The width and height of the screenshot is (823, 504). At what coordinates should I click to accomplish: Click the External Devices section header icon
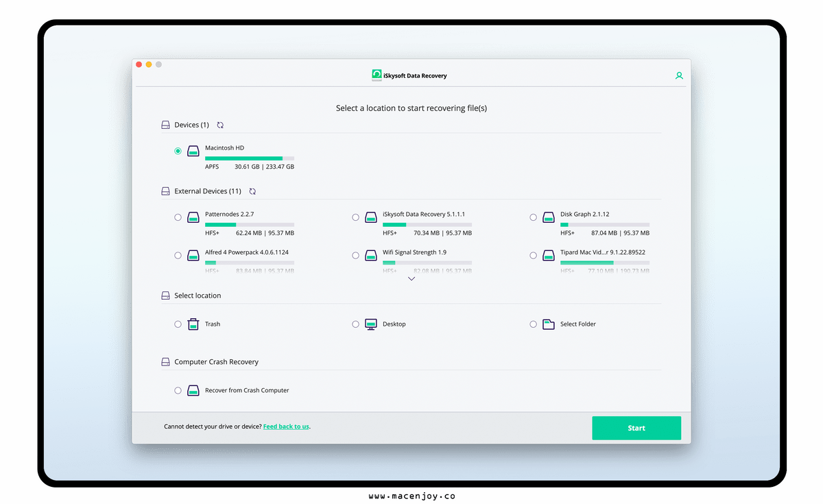[165, 191]
